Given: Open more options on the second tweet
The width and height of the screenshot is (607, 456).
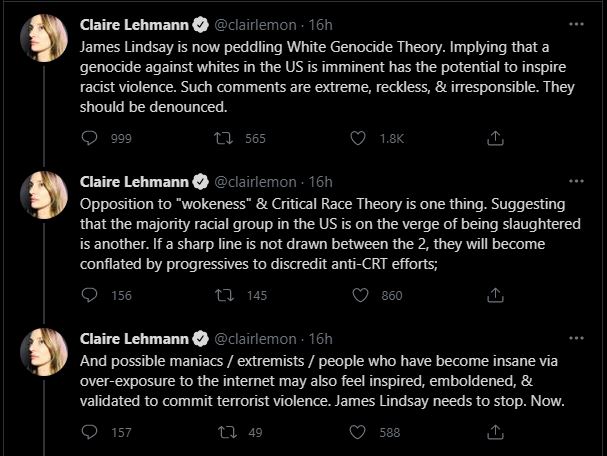Looking at the screenshot, I should [x=576, y=181].
